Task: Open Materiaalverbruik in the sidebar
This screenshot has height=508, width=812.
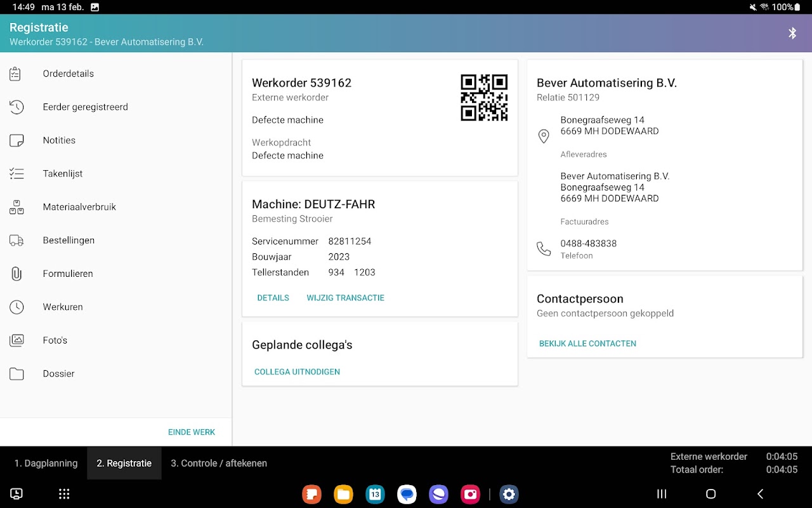Action: coord(79,207)
